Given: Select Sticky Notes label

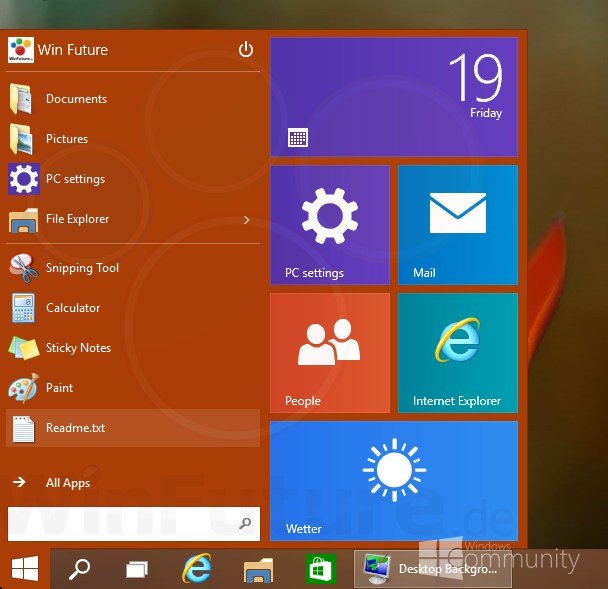Looking at the screenshot, I should (78, 348).
